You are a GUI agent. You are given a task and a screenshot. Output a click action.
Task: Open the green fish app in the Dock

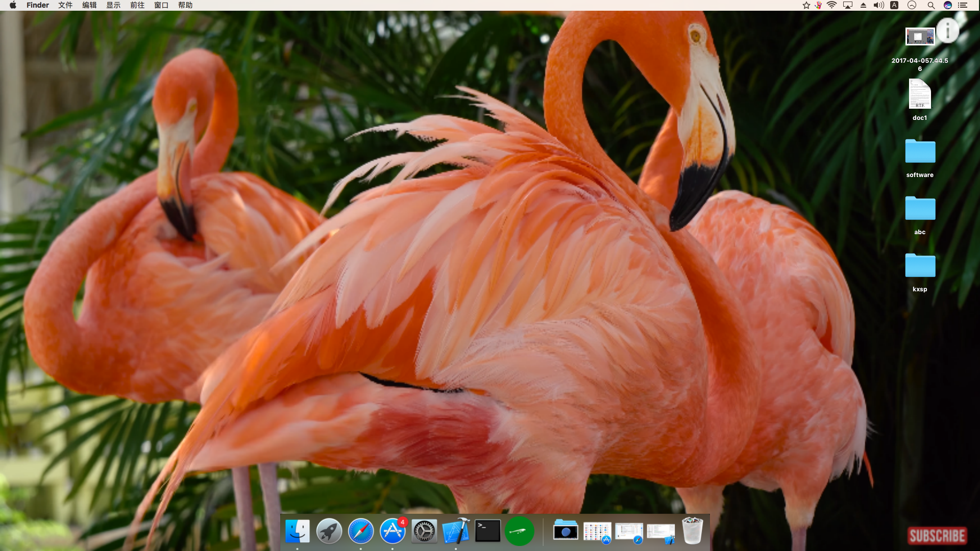coord(520,531)
